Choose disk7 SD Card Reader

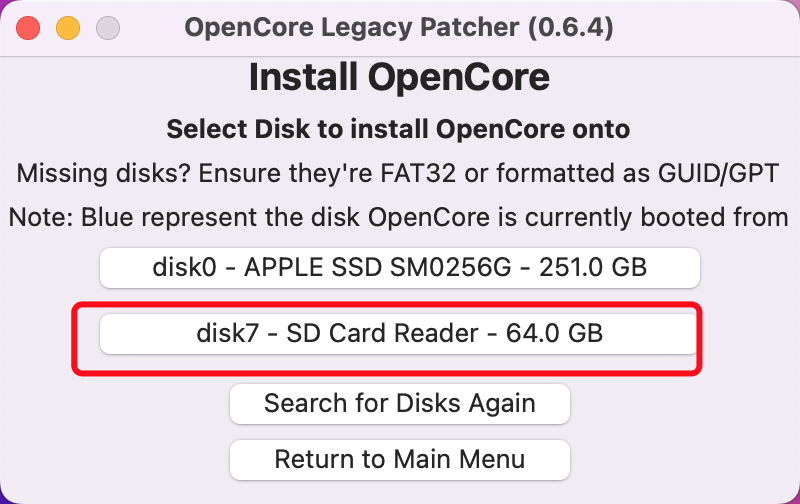[399, 334]
